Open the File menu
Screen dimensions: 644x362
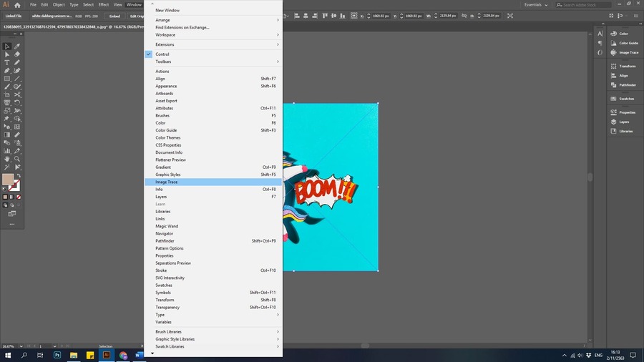coord(33,5)
